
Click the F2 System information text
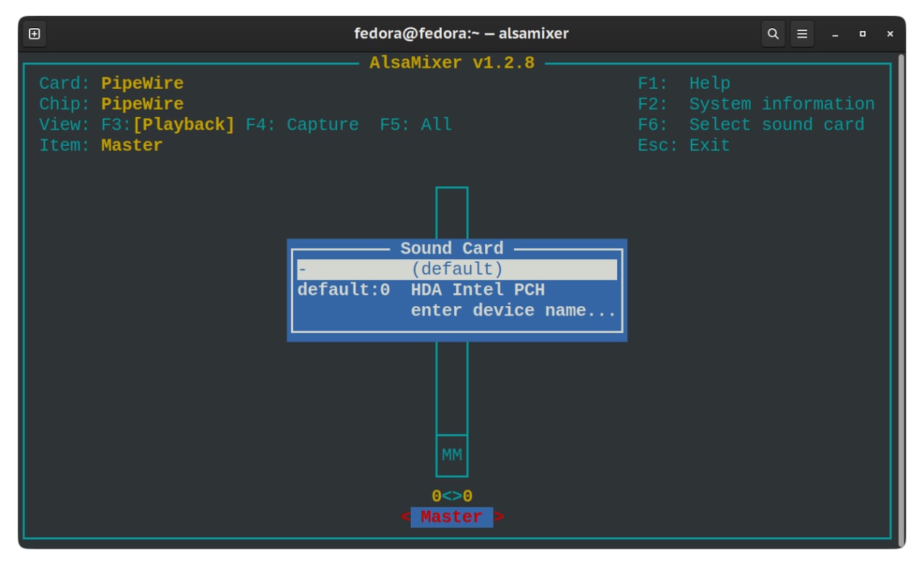point(757,104)
